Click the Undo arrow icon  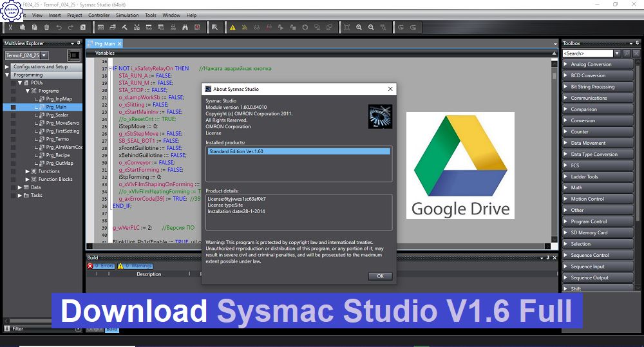59,27
